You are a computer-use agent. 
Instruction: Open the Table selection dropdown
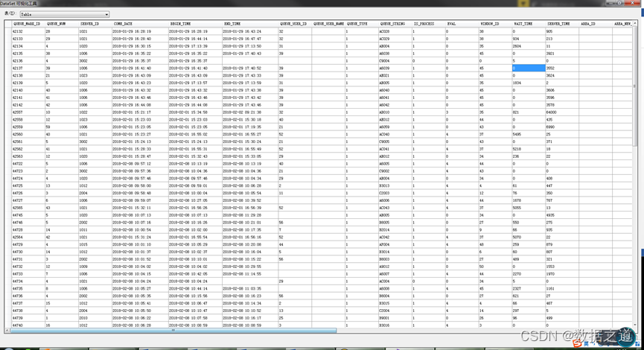(65, 14)
